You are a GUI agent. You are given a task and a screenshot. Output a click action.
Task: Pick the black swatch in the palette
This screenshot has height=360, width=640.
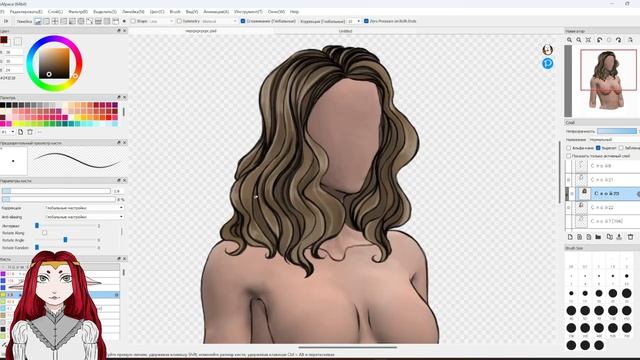(3, 105)
